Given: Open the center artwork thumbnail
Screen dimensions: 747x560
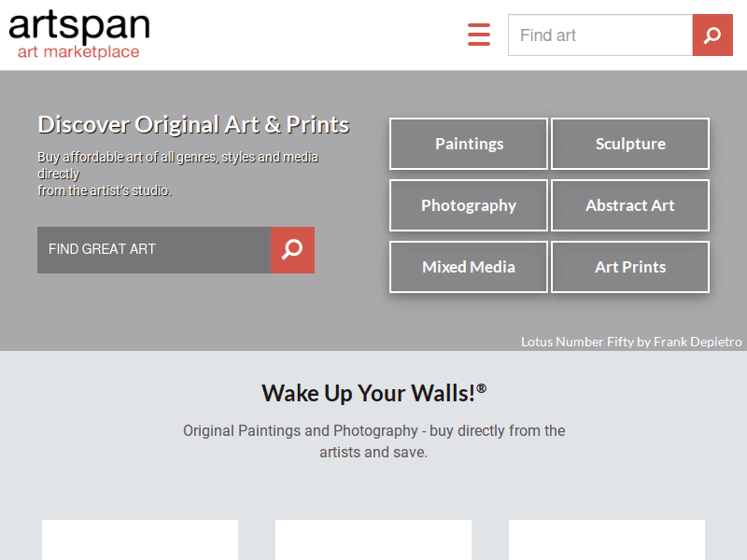Looking at the screenshot, I should click(373, 539).
